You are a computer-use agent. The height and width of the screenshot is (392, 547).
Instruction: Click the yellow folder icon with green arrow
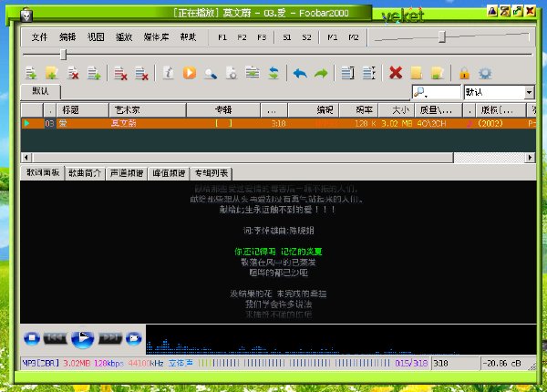pos(437,73)
